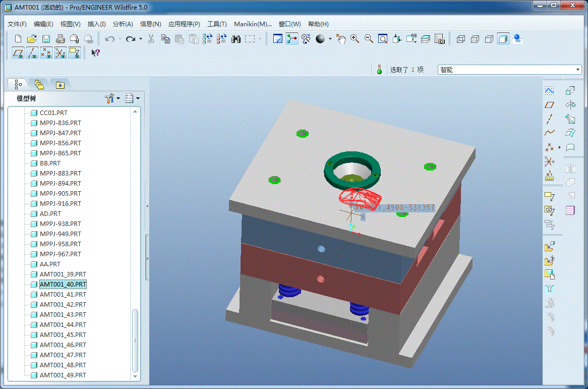Image resolution: width=588 pixels, height=389 pixels.
Task: Open the smart selection filter dropdown
Action: click(x=578, y=70)
